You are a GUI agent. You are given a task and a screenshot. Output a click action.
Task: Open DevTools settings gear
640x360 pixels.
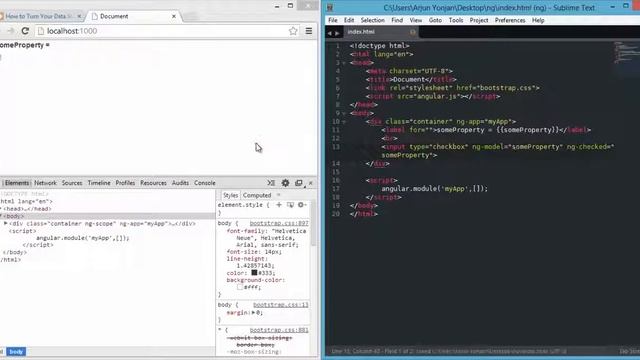285,183
